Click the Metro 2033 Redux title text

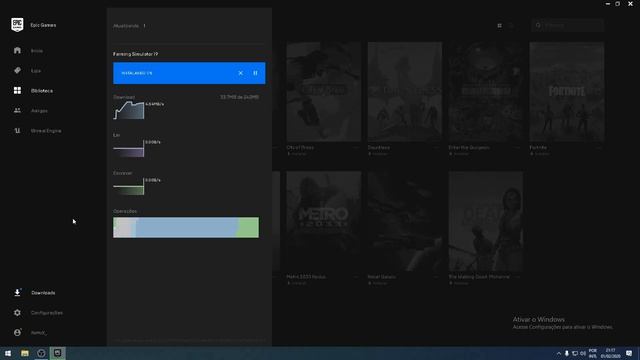click(306, 277)
